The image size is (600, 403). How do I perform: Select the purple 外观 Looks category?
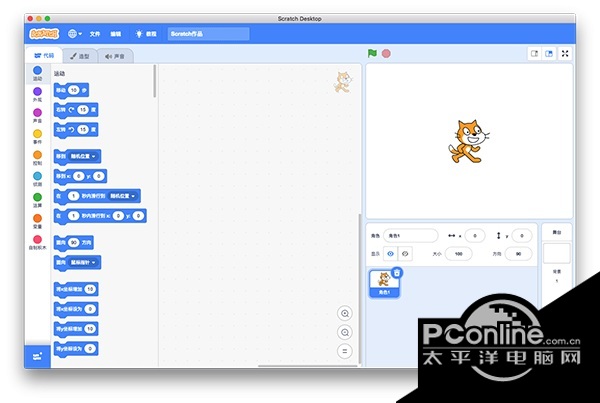[x=37, y=94]
